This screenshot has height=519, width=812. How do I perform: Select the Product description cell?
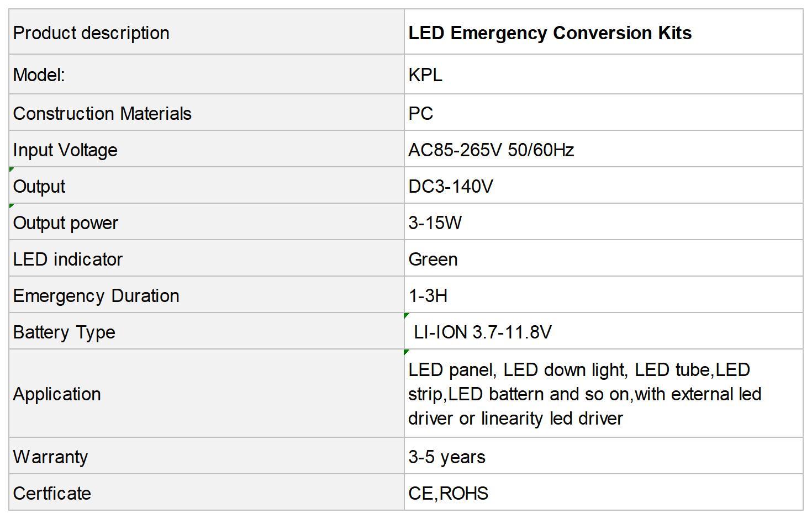pyautogui.click(x=207, y=32)
